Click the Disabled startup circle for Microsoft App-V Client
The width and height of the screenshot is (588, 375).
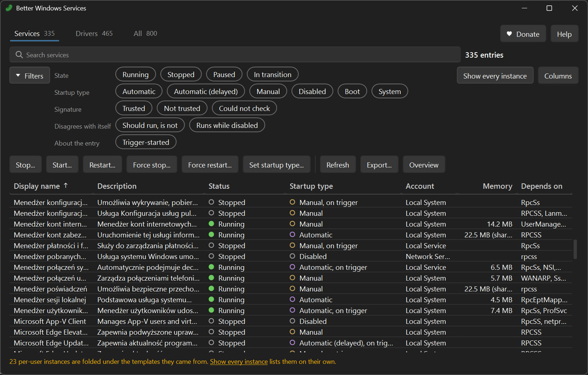tap(293, 321)
